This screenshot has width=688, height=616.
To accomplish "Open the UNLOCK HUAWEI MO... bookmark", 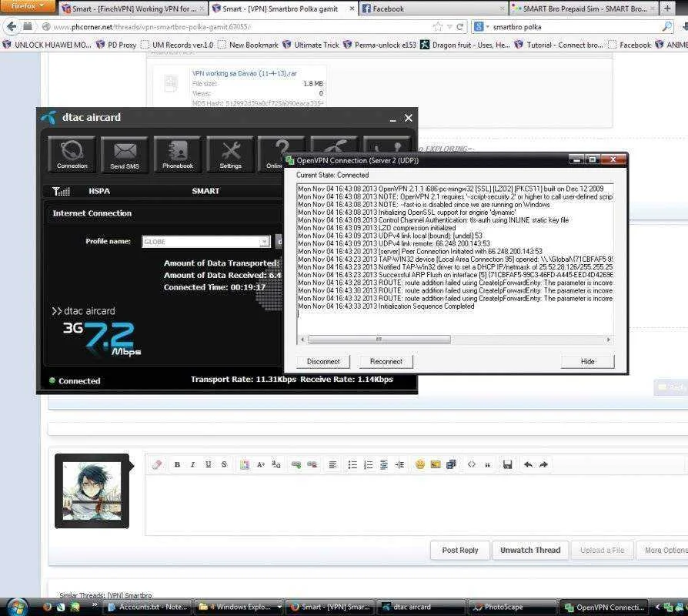I will [x=46, y=45].
